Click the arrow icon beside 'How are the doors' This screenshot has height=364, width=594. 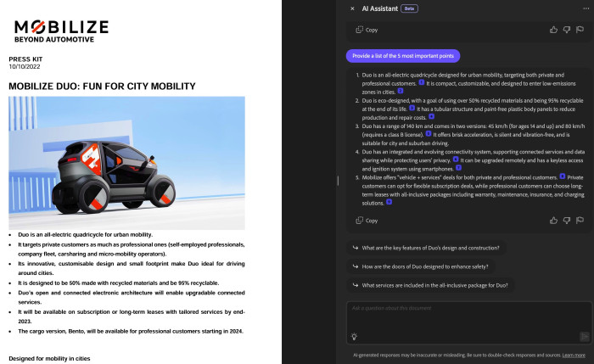point(356,266)
